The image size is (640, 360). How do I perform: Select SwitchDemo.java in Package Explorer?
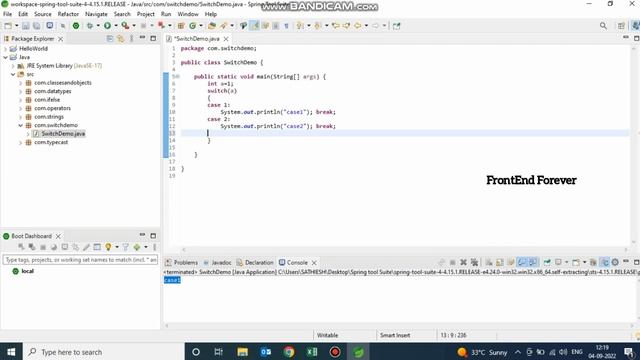coord(63,134)
